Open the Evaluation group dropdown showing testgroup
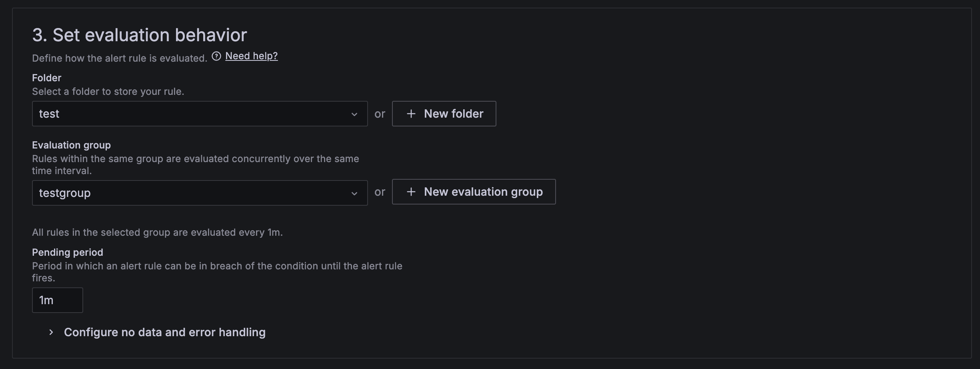 click(192, 193)
